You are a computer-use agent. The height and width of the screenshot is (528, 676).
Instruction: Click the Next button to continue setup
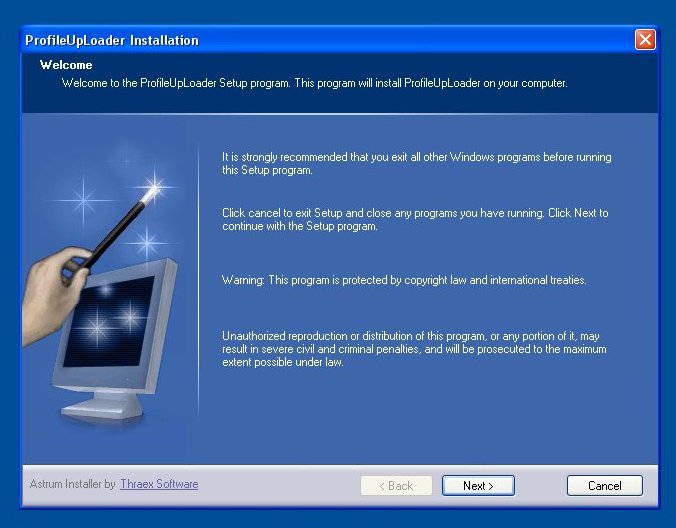click(478, 486)
